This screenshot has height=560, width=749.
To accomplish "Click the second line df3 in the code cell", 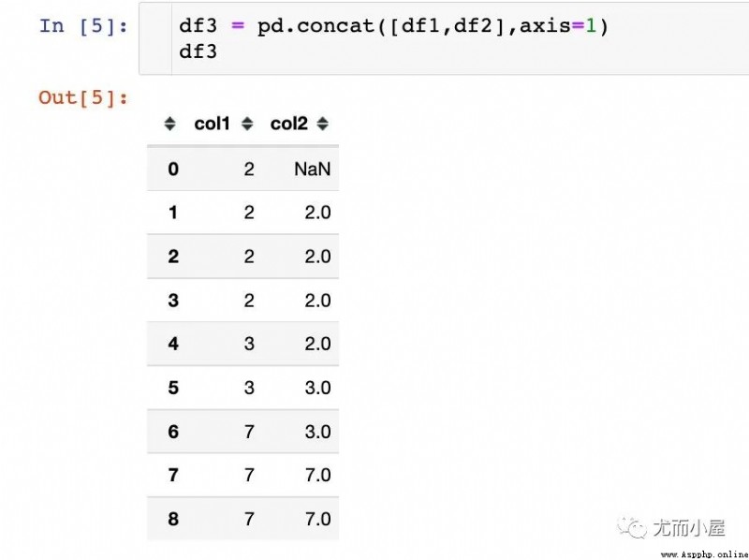I will point(198,52).
